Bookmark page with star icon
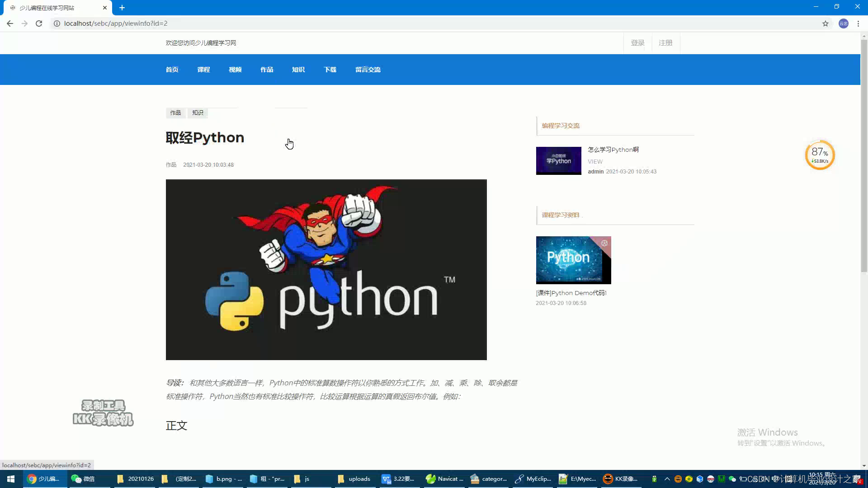This screenshot has width=868, height=488. [x=826, y=23]
